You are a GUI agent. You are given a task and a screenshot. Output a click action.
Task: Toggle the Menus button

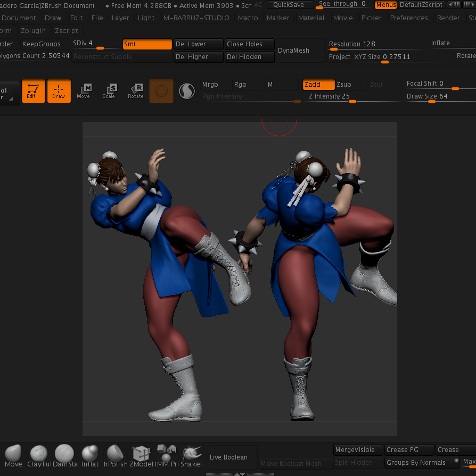point(385,5)
